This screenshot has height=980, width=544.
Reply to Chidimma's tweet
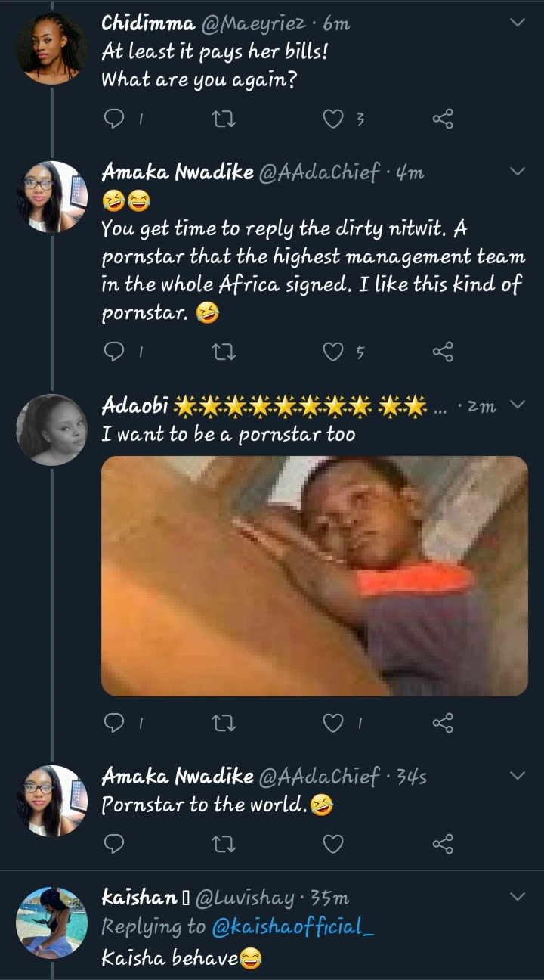(113, 119)
